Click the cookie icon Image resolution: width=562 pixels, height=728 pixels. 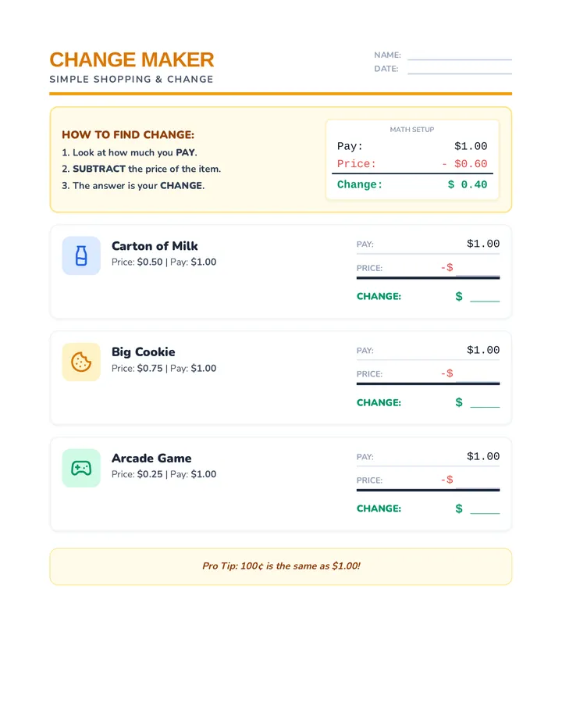(81, 362)
